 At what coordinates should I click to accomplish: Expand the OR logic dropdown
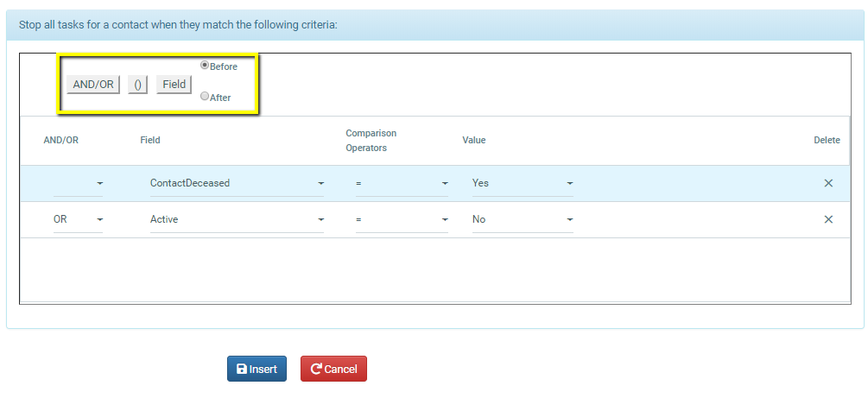pos(78,219)
